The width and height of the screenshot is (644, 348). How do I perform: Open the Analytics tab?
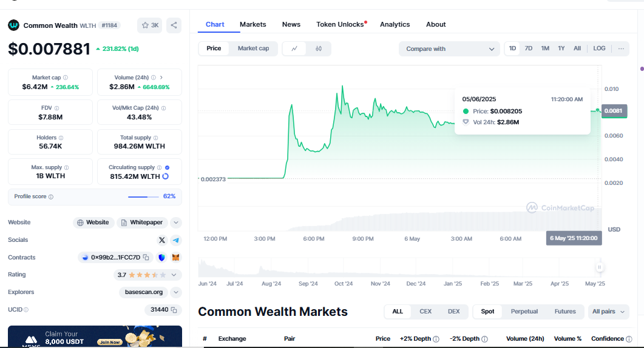(395, 25)
